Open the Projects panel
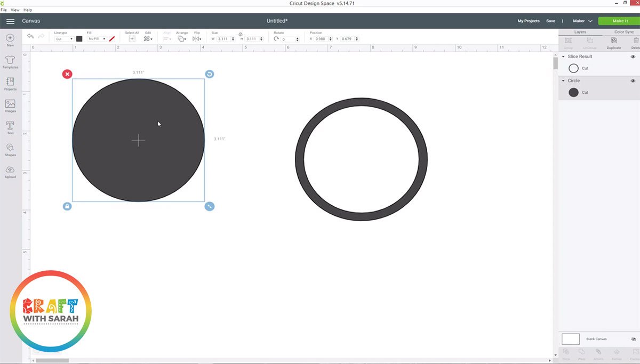 (x=10, y=84)
